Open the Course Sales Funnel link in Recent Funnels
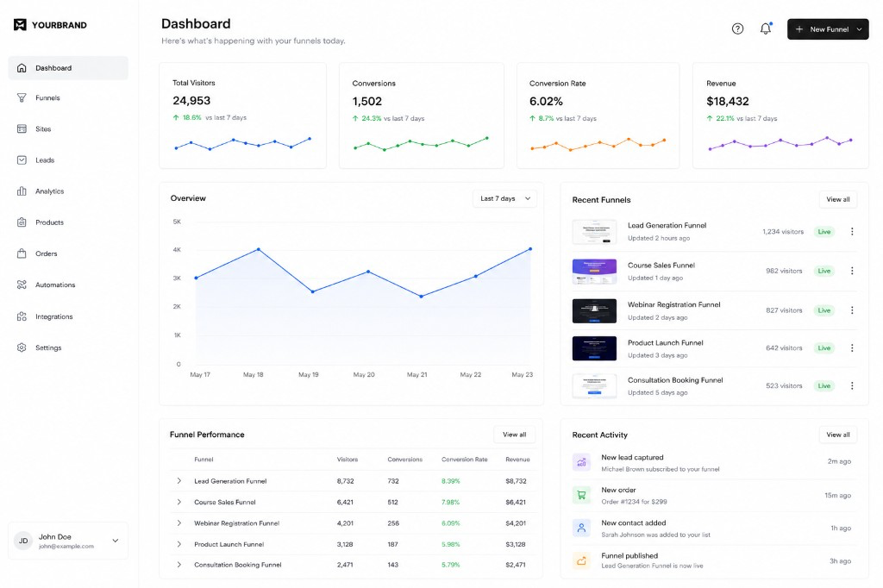Screen dimensions: 883x588 [x=661, y=266]
